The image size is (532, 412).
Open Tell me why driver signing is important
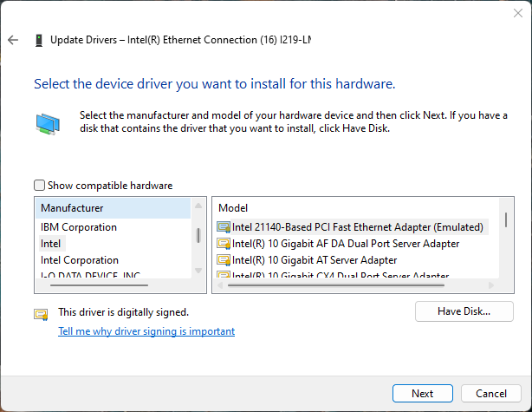pyautogui.click(x=146, y=331)
